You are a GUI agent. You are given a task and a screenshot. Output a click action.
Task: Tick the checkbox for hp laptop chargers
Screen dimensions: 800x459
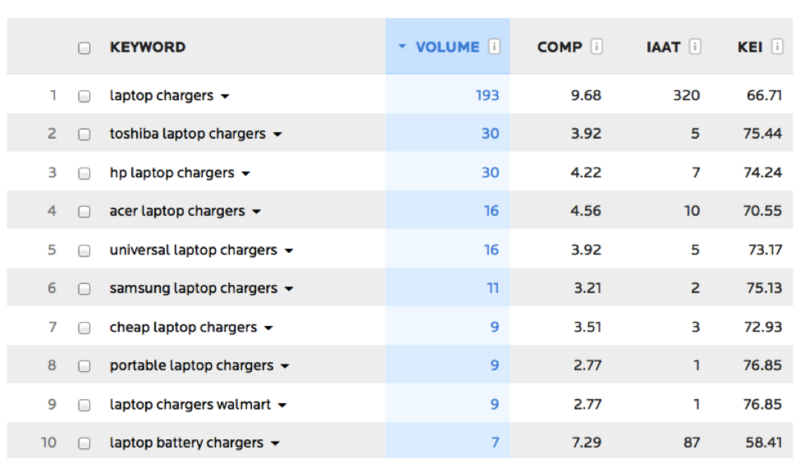[84, 173]
